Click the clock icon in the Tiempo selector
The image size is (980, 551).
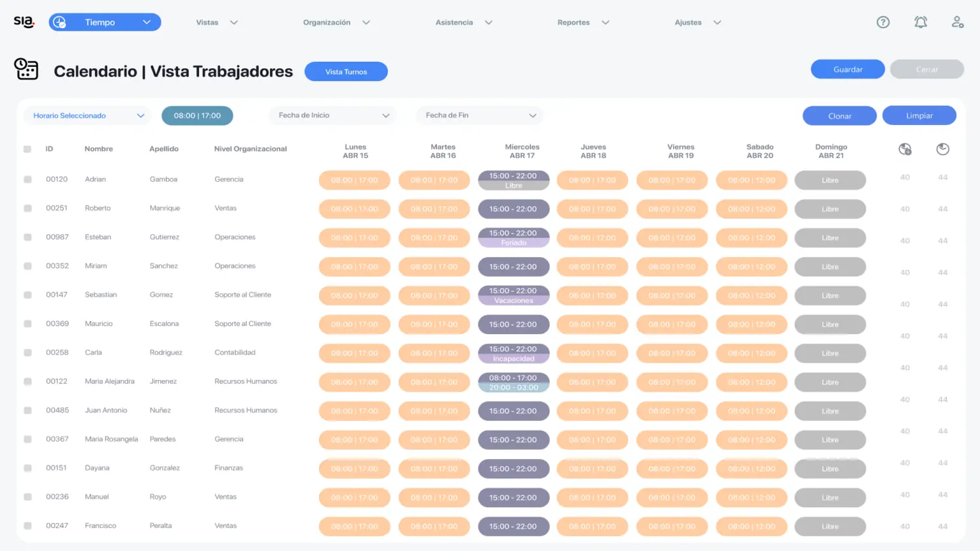(60, 22)
